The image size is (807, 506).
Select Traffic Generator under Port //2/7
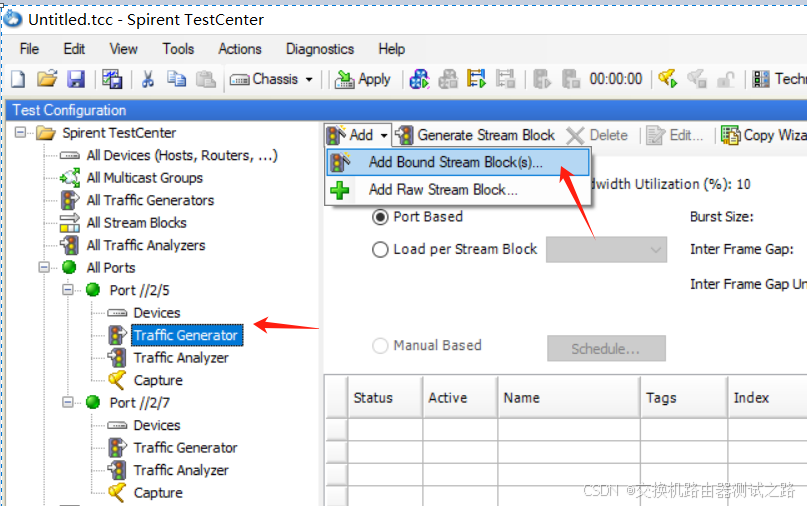click(185, 448)
